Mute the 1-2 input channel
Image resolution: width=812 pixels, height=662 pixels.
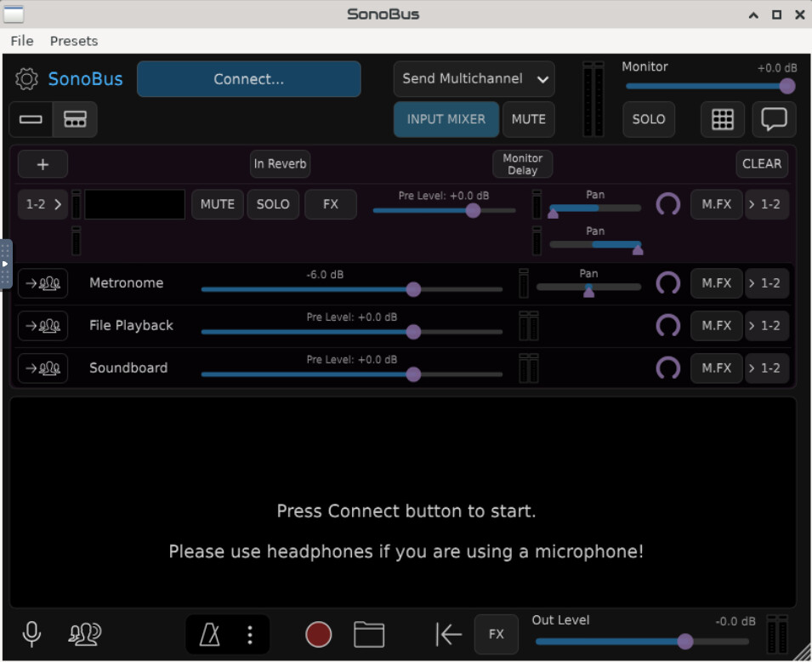[218, 204]
